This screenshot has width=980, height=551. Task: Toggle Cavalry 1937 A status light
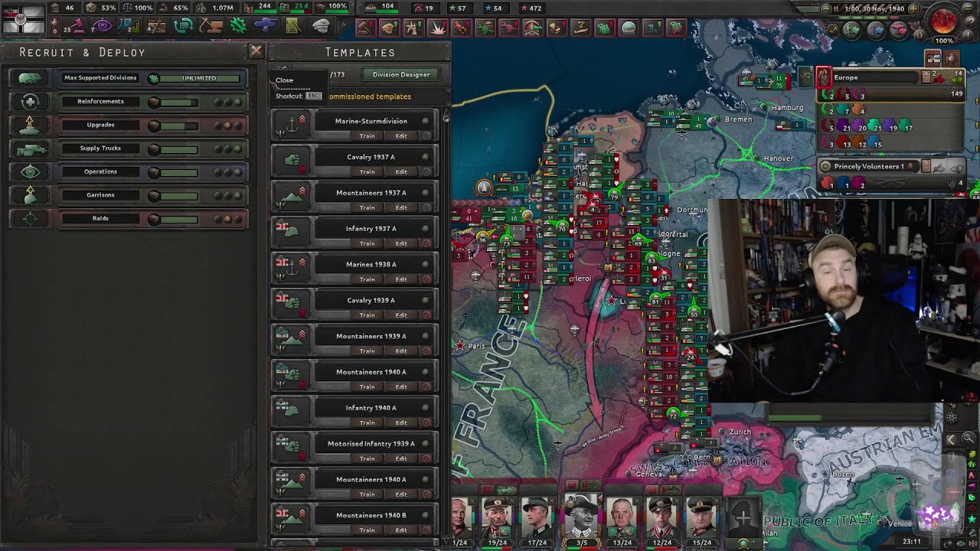(x=426, y=157)
